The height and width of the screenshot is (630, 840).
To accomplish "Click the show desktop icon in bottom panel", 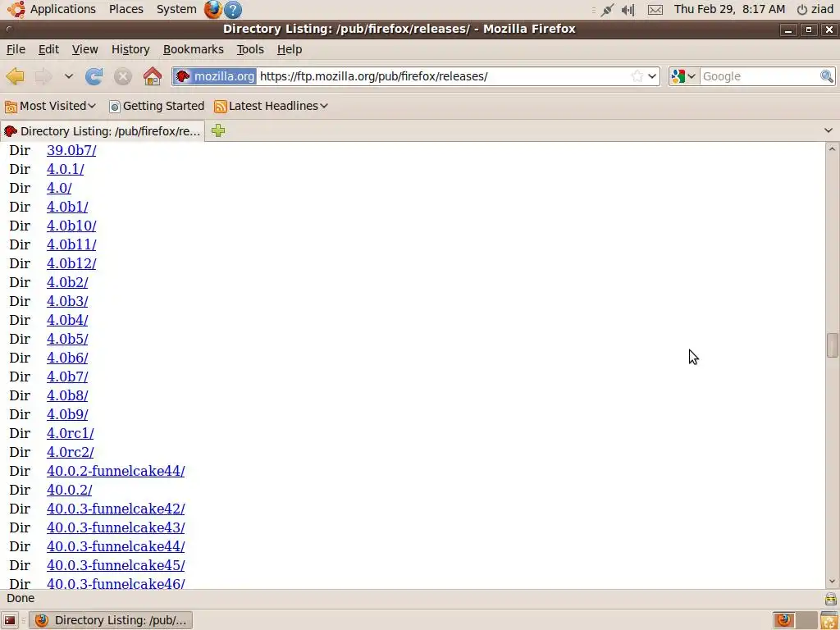I will click(10, 620).
